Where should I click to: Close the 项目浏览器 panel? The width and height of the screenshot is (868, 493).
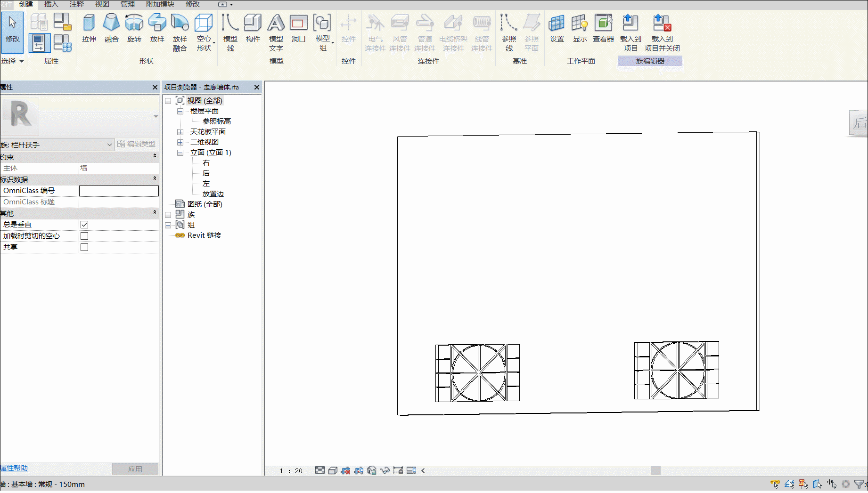(257, 88)
